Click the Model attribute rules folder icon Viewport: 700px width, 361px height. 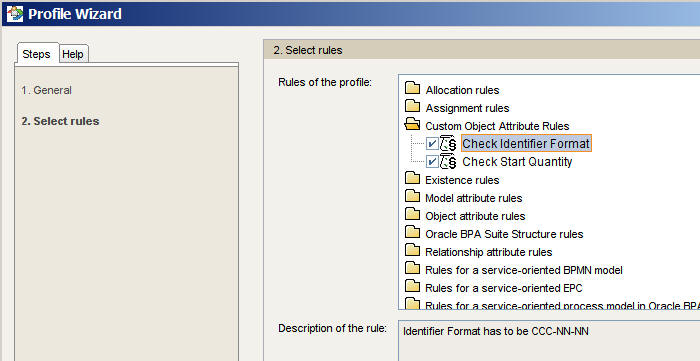(412, 196)
